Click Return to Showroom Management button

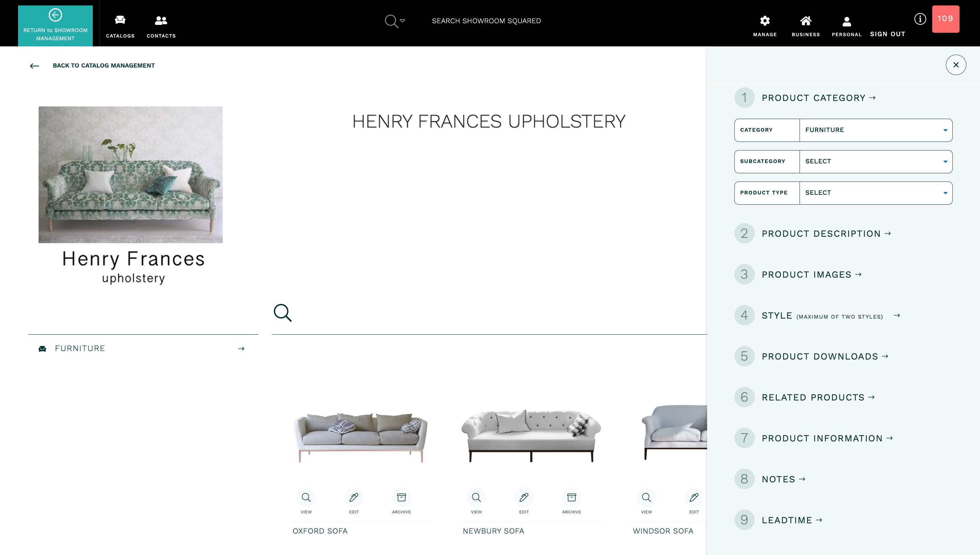55,26
